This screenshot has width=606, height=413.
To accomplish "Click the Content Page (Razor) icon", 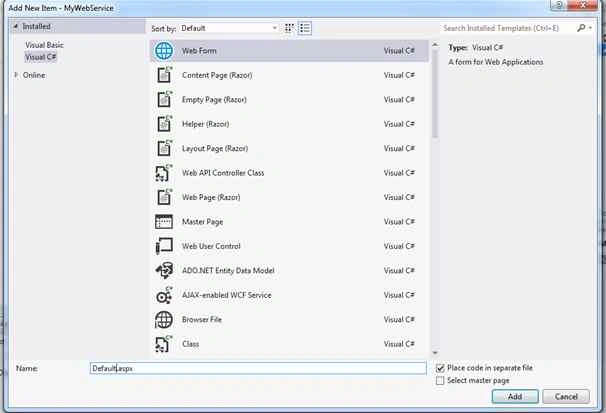I will point(164,75).
